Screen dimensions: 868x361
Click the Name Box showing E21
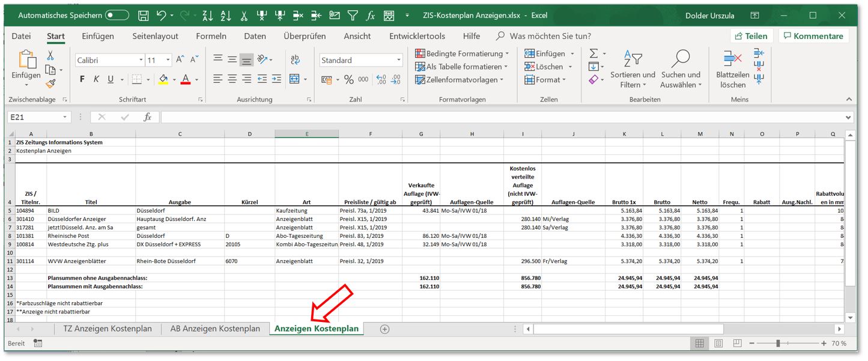[x=36, y=117]
